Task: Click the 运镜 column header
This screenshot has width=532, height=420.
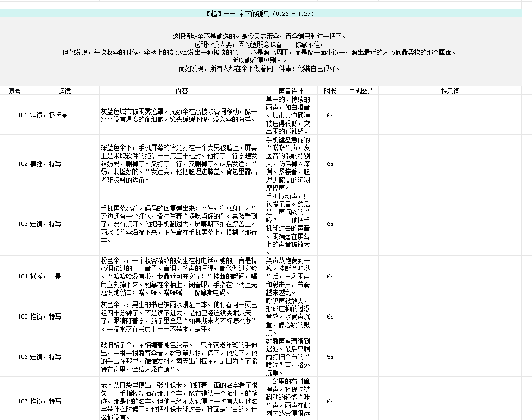Action: [64, 90]
